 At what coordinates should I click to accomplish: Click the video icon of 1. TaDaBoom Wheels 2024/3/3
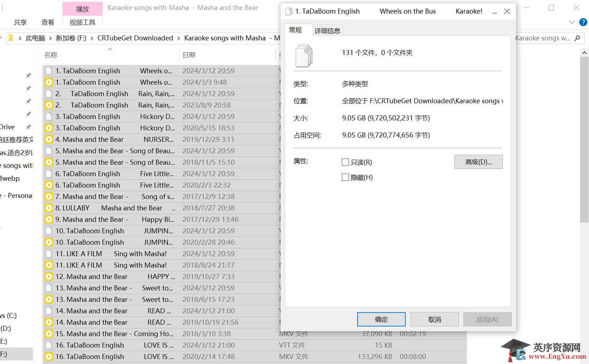coord(49,82)
